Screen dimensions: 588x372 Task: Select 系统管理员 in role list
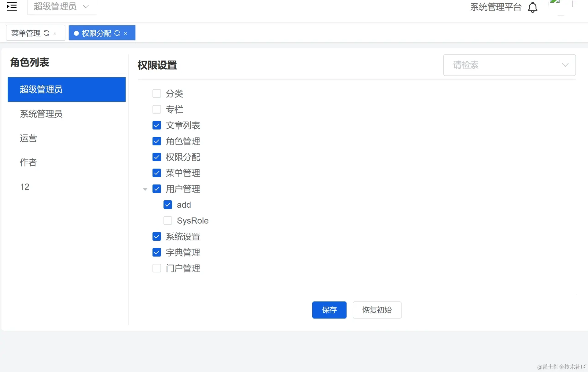[x=41, y=114]
